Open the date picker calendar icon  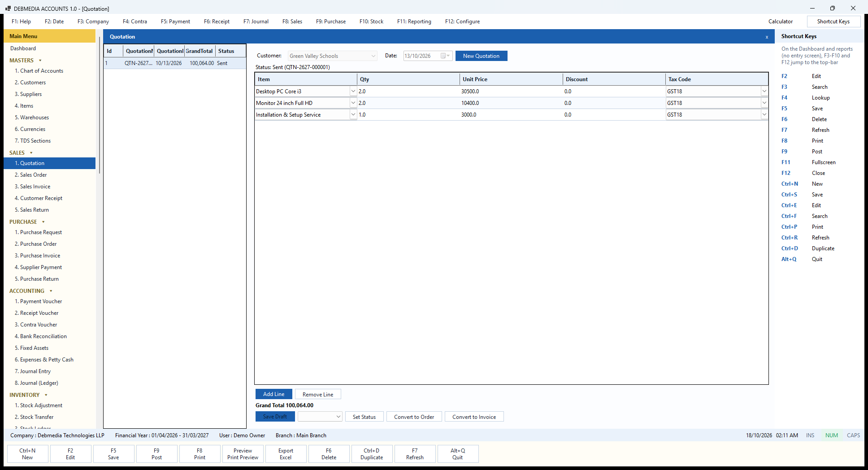point(445,56)
